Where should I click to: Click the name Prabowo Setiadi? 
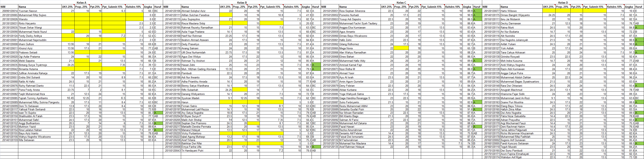(x=40, y=53)
